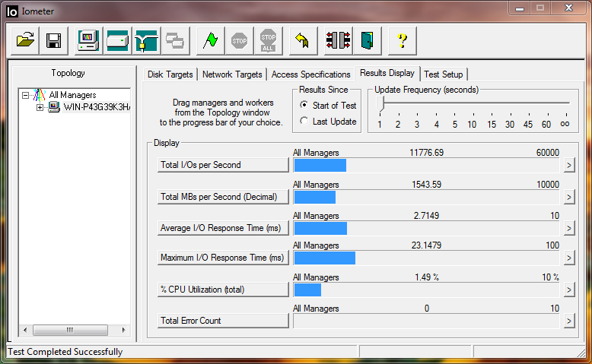Image resolution: width=592 pixels, height=364 pixels.
Task: Open the arrow menu beside Total I/Os per Second
Action: coord(568,165)
